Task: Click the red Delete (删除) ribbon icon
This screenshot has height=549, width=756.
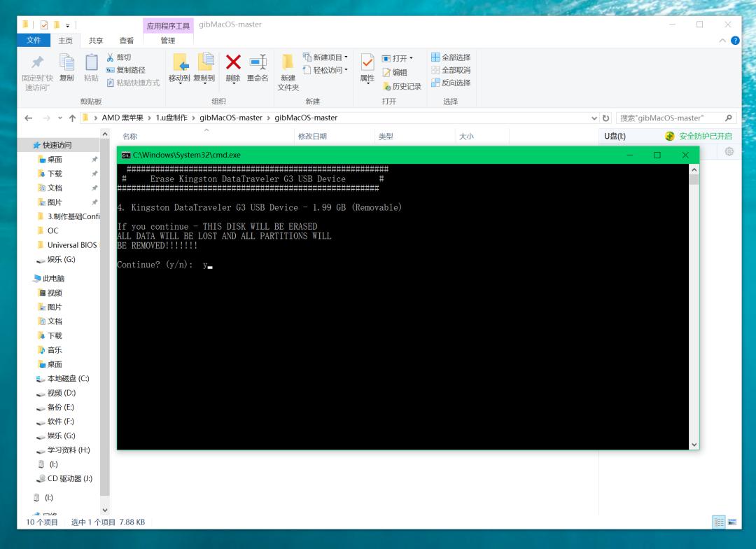Action: click(233, 63)
